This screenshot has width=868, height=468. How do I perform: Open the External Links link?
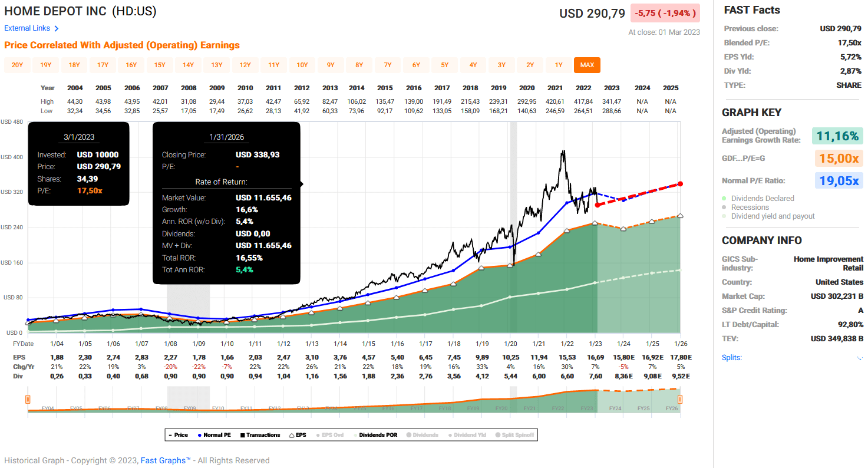pos(27,28)
